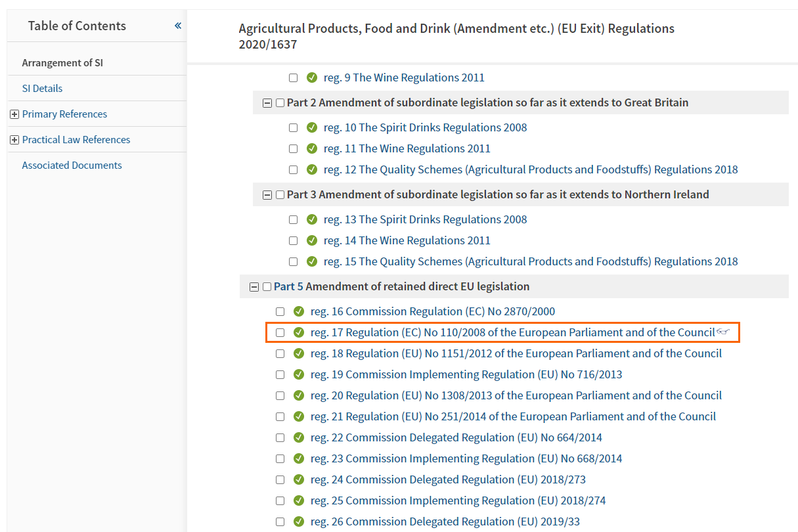This screenshot has width=798, height=532.
Task: Click green check icon for reg. 21
Action: (299, 416)
